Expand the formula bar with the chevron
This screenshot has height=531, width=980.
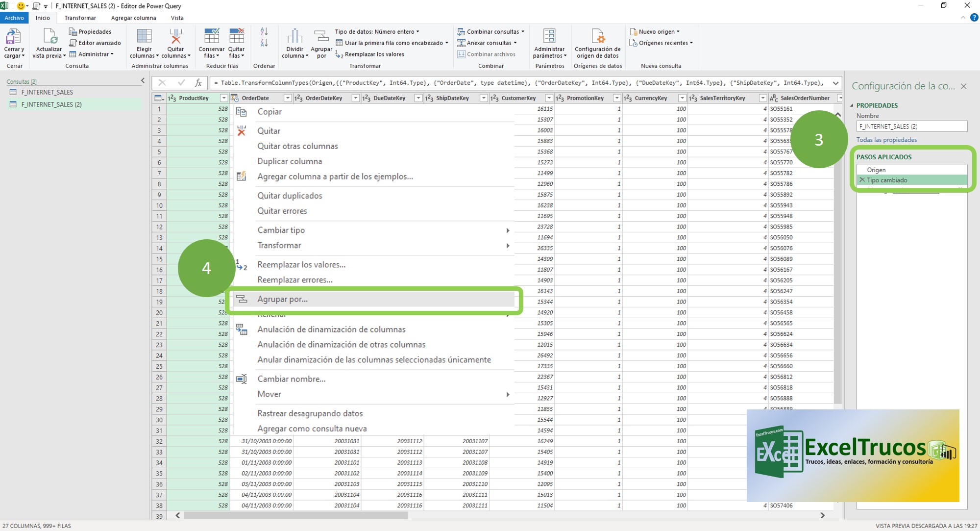pyautogui.click(x=835, y=83)
